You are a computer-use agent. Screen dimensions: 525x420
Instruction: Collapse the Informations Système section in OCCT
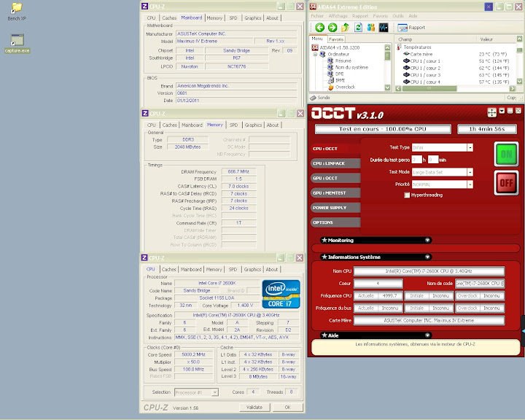tap(427, 257)
